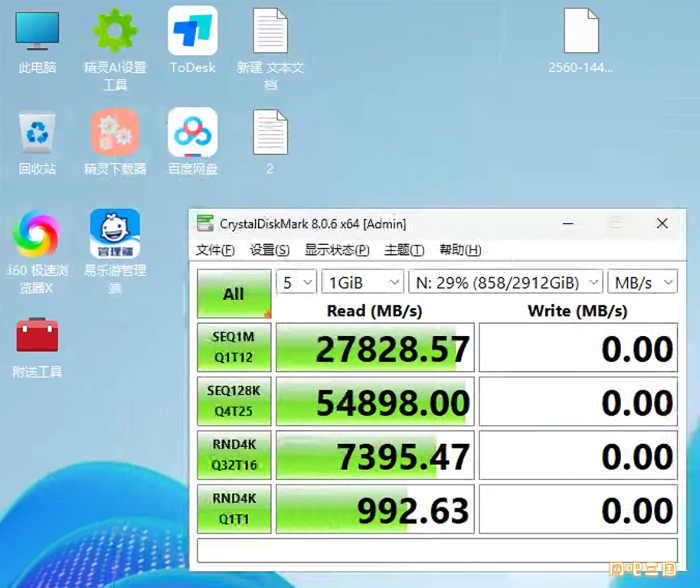700x588 pixels.
Task: Launch the 百度网盘 desktop icon
Action: coord(192,133)
